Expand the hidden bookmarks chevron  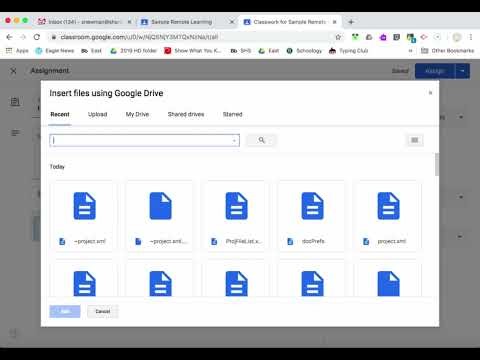pos(410,51)
